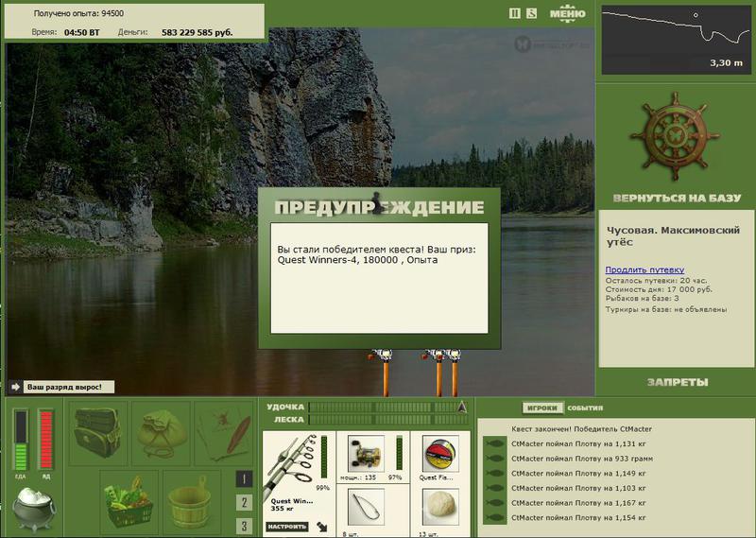
Task: Select the reel with power 135
Action: pos(366,454)
